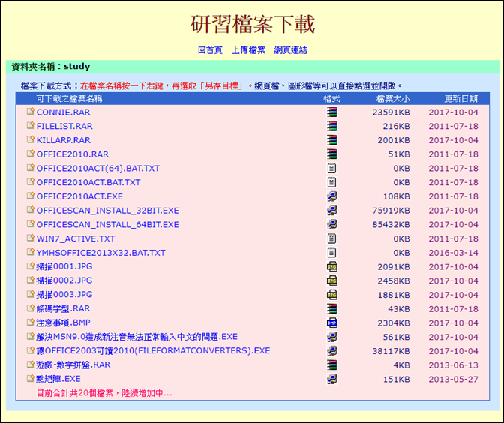Click the 2016-03-14 date cell
504x423 pixels.
[453, 253]
